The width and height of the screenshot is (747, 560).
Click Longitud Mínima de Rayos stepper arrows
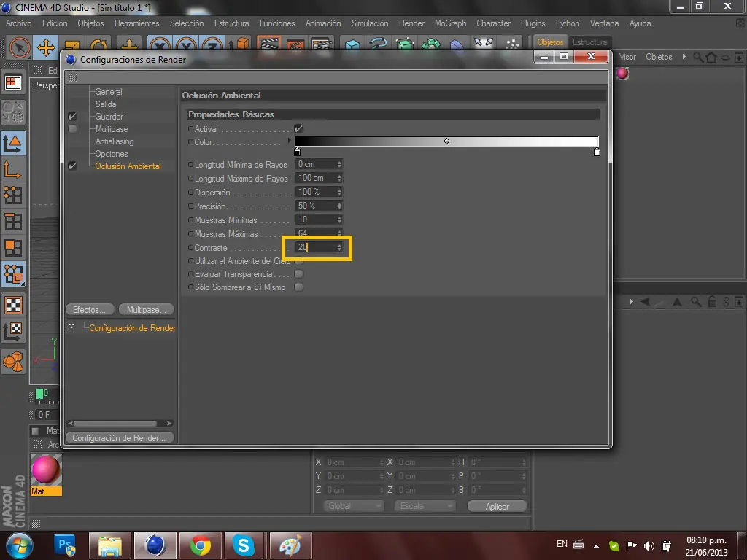point(339,164)
